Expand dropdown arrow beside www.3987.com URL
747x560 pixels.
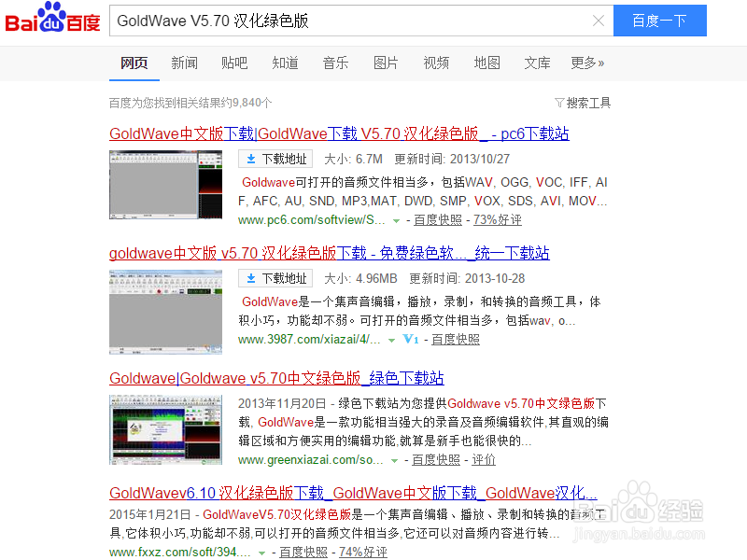pyautogui.click(x=391, y=340)
